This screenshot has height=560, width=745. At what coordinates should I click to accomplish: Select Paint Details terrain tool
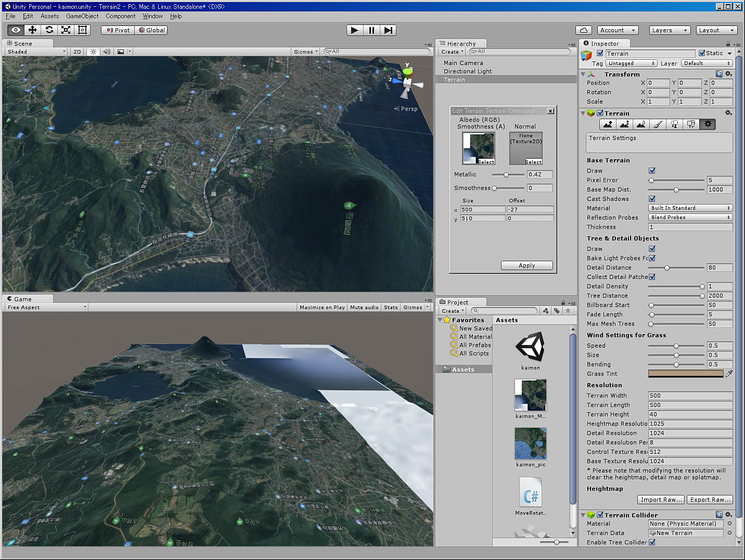pos(691,124)
